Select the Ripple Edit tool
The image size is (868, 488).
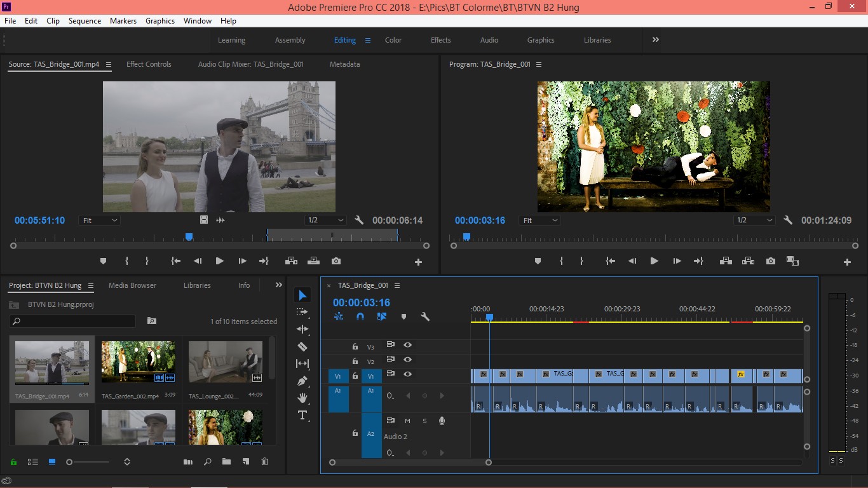coord(302,329)
